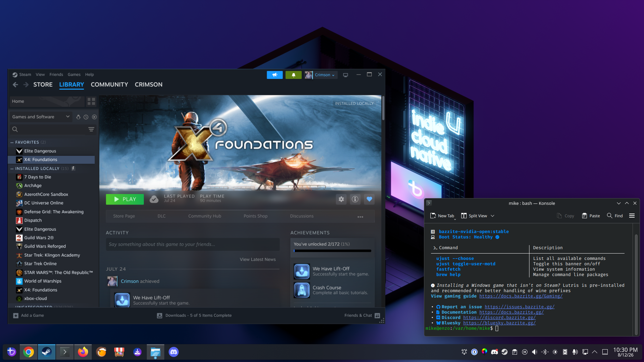This screenshot has width=644, height=362.
Task: Open the clipboard tray icon
Action: [515, 352]
